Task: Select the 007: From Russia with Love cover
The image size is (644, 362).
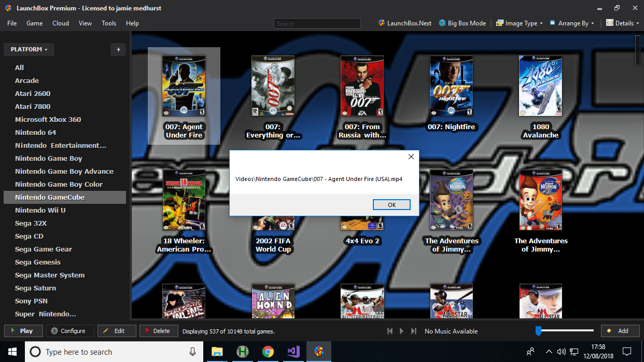Action: point(362,86)
